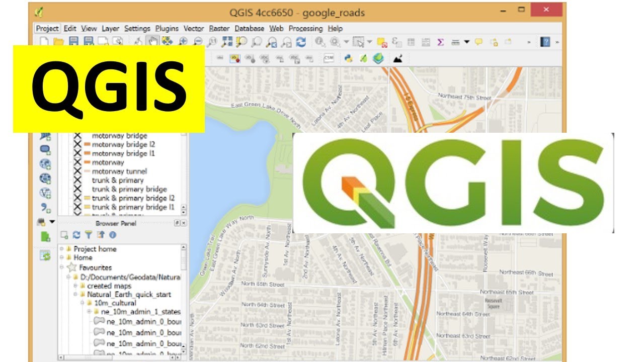Open the Raster menu
The width and height of the screenshot is (644, 362).
(219, 29)
